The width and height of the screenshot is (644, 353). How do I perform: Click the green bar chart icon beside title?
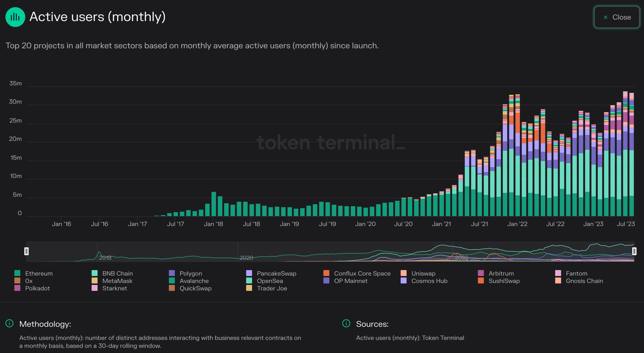pyautogui.click(x=15, y=17)
